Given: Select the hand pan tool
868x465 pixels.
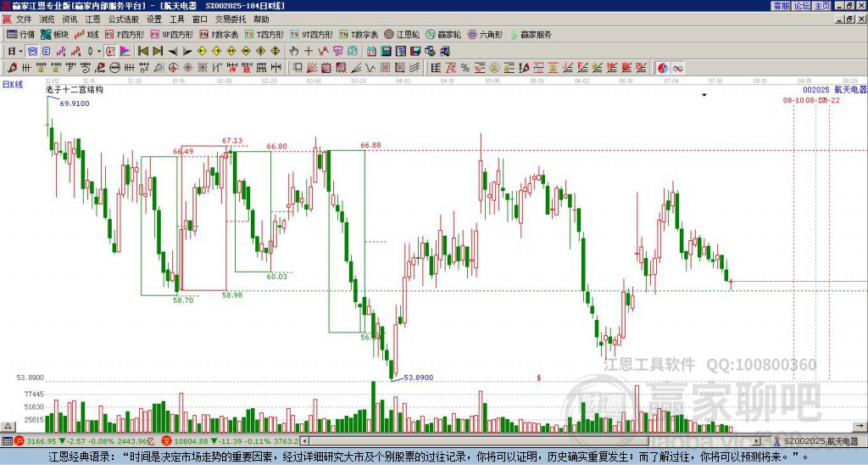Looking at the screenshot, I should [x=294, y=52].
